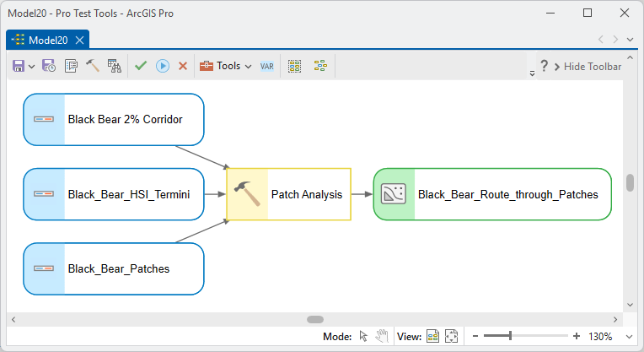Maximize the ArcGIS Pro window
This screenshot has height=352, width=644.
click(x=588, y=13)
